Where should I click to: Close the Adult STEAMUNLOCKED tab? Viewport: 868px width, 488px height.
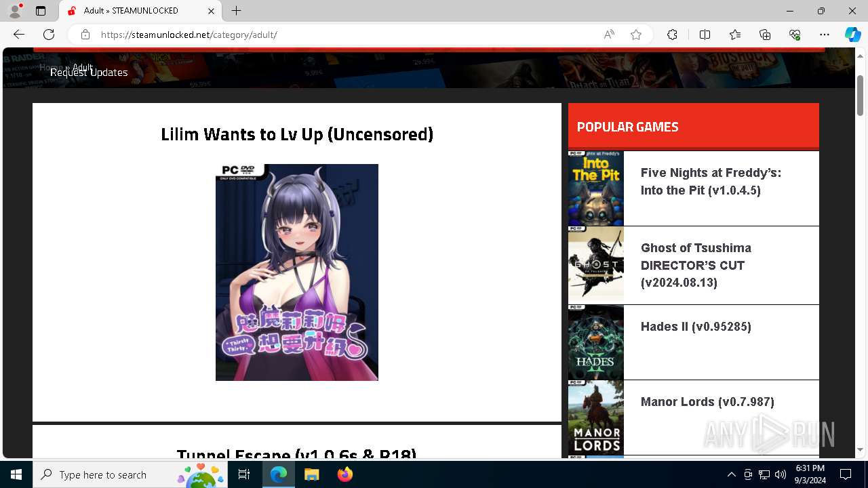[211, 11]
